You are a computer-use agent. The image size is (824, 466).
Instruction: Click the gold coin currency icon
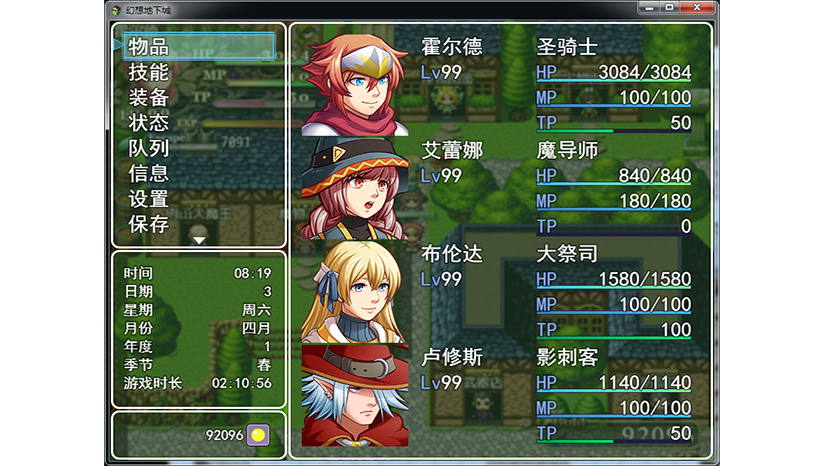(258, 435)
